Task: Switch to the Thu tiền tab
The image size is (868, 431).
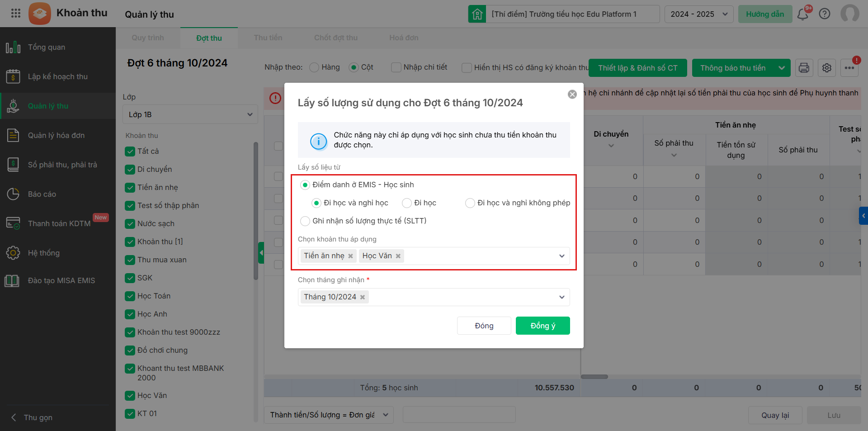Action: pyautogui.click(x=268, y=38)
